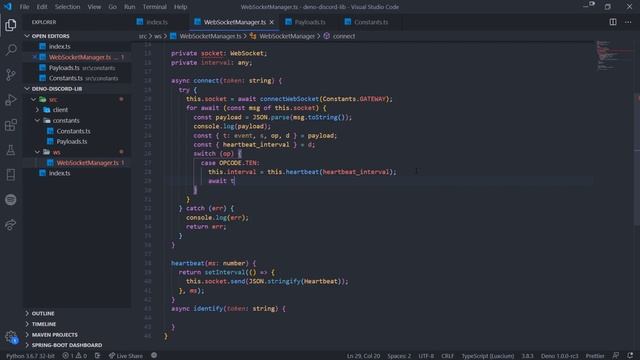Click Spaces: 2 indentation setting
Screen dimensions: 640x360
coord(399,356)
